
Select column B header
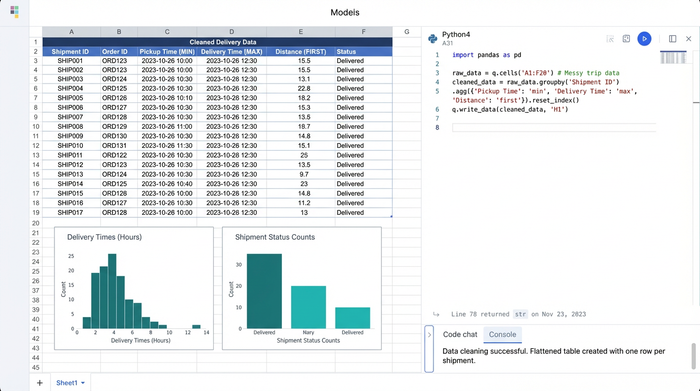point(119,32)
